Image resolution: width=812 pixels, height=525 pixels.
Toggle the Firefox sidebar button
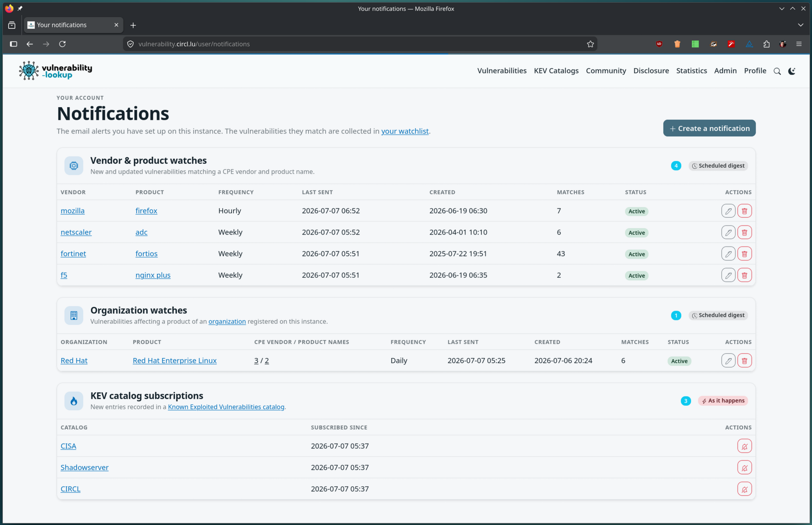[14, 44]
